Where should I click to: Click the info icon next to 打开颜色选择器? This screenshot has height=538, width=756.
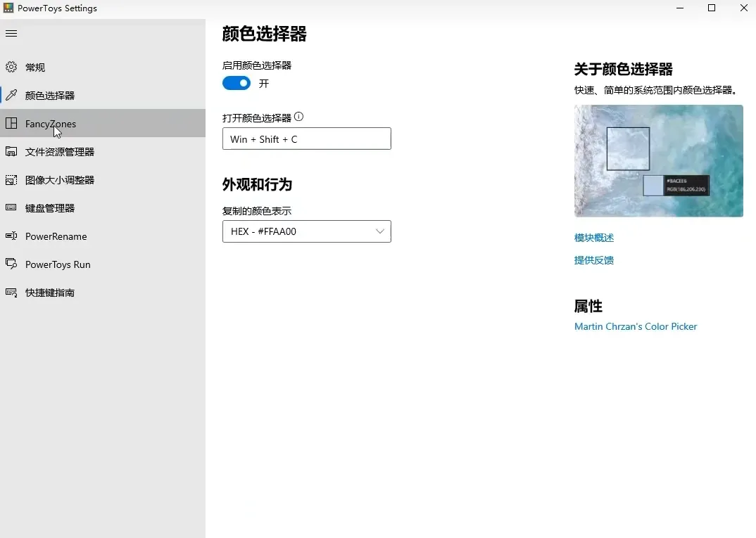click(299, 117)
